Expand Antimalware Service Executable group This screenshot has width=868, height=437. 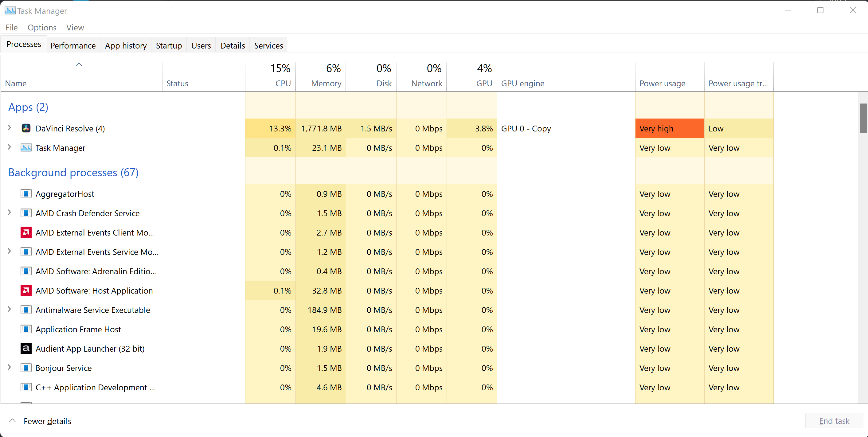click(10, 309)
